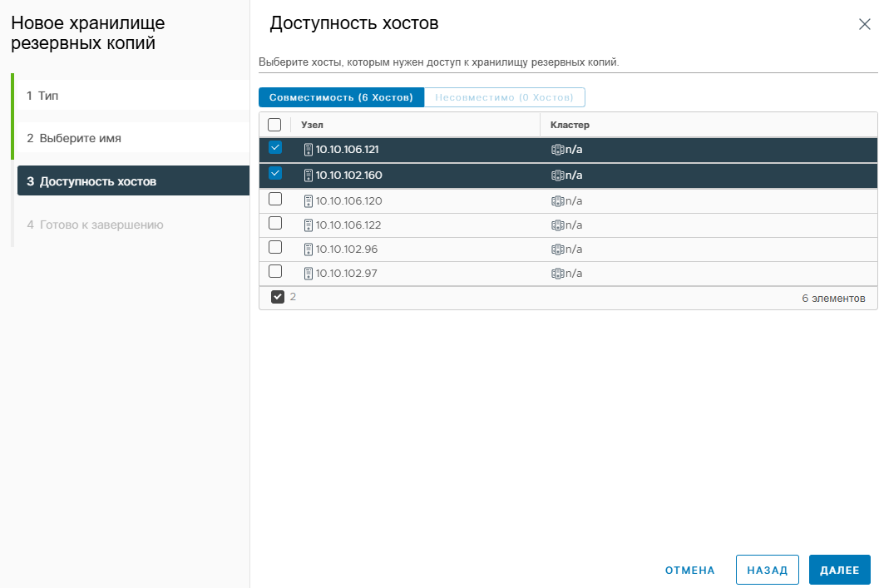This screenshot has height=588, width=879.
Task: Click host icon next to 10.10.102.96
Action: tap(309, 250)
